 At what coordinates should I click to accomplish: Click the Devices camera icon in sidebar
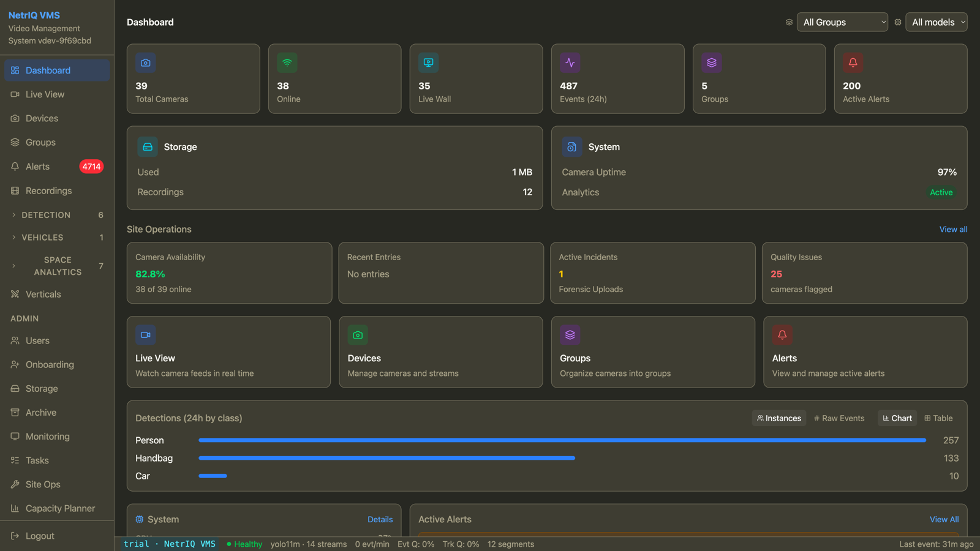15,118
